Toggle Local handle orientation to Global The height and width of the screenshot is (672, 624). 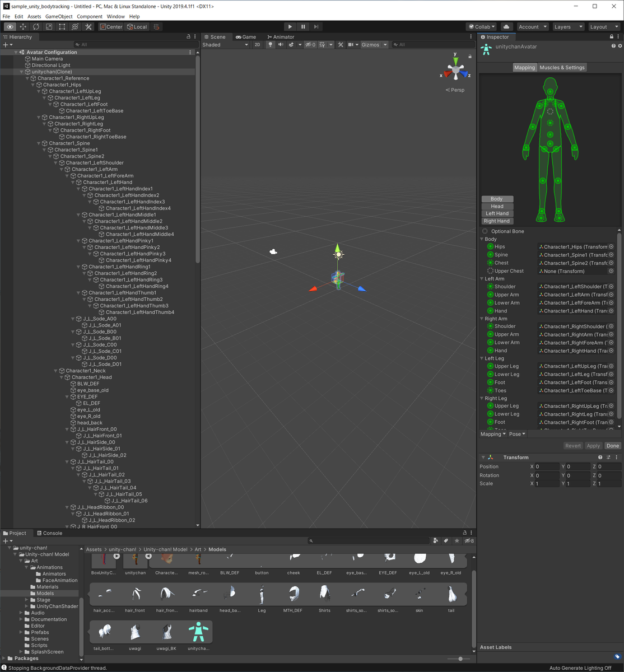pos(137,26)
